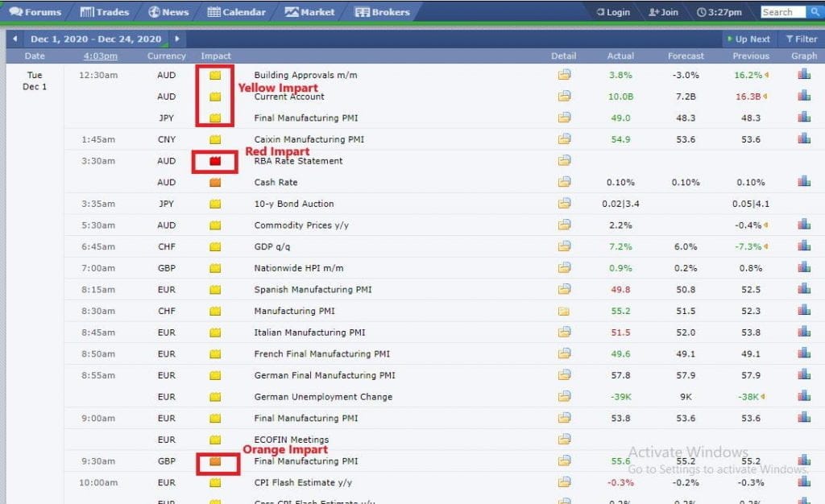Click the orange impact icon for AUD Cash Rate
This screenshot has width=825, height=504.
[x=214, y=182]
